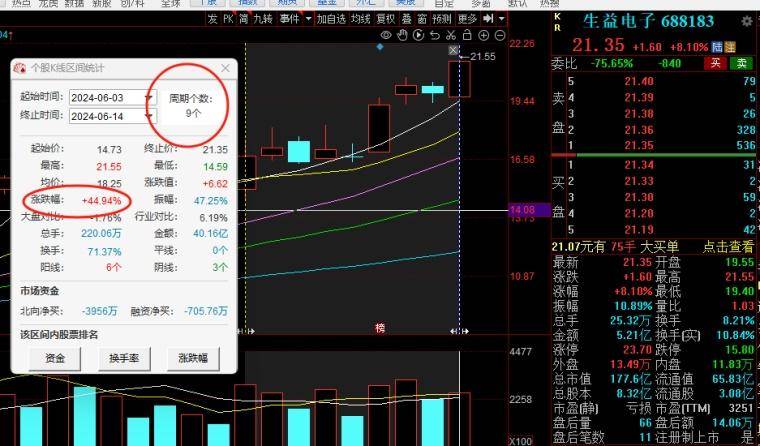The image size is (760, 446).
Task: Click the red 榜 marker below chart
Action: tap(380, 328)
